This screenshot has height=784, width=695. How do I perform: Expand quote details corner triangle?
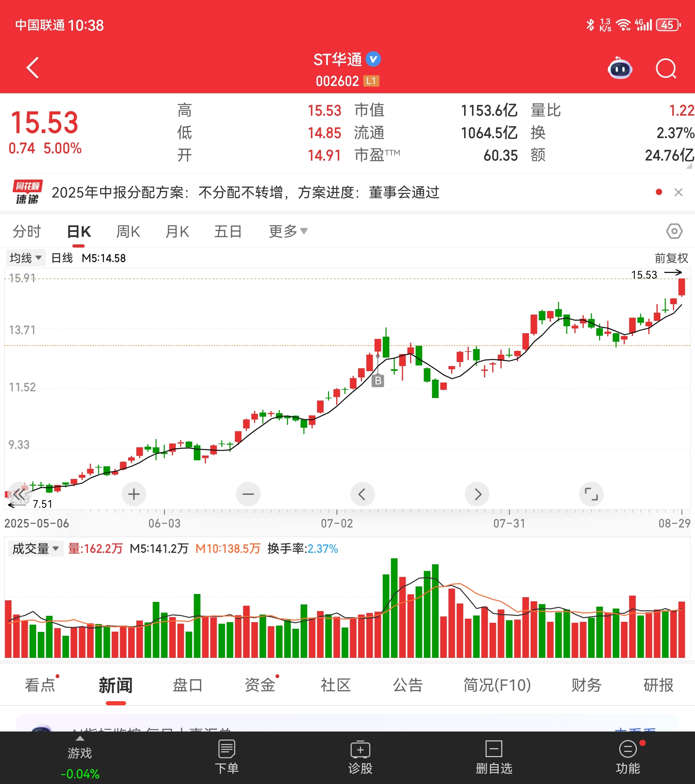[x=689, y=166]
